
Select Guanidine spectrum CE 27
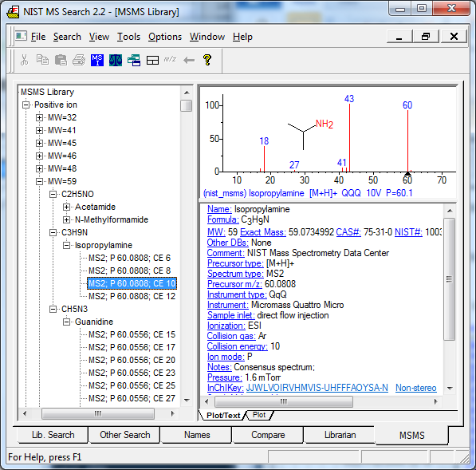(x=132, y=398)
